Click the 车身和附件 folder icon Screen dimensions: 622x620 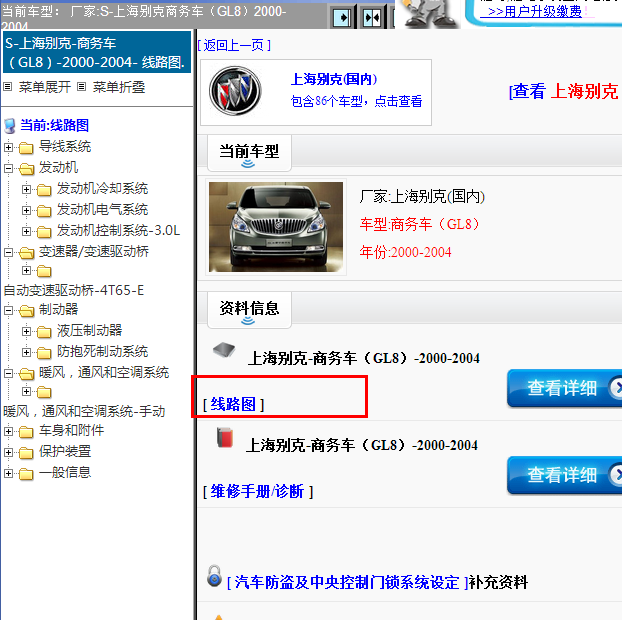click(26, 432)
